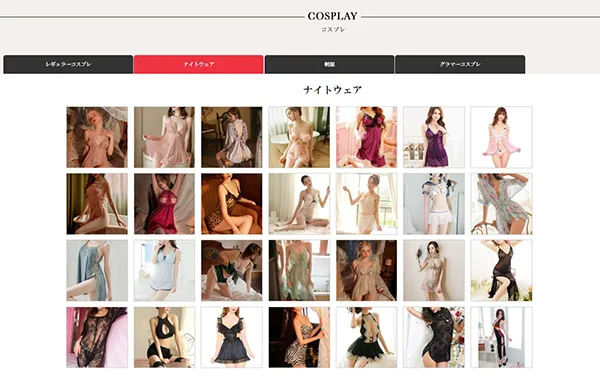
Task: Open the black keyhole halter top thumbnail
Action: 165,338
